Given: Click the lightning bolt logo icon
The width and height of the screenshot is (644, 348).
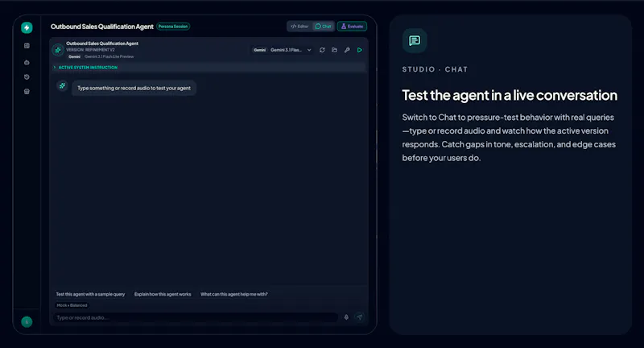Looking at the screenshot, I should coord(27,27).
